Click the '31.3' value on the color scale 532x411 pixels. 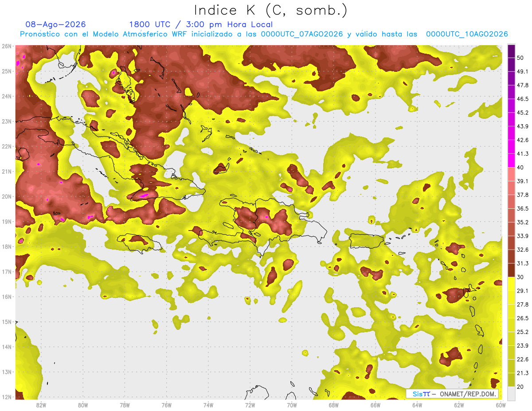(523, 263)
